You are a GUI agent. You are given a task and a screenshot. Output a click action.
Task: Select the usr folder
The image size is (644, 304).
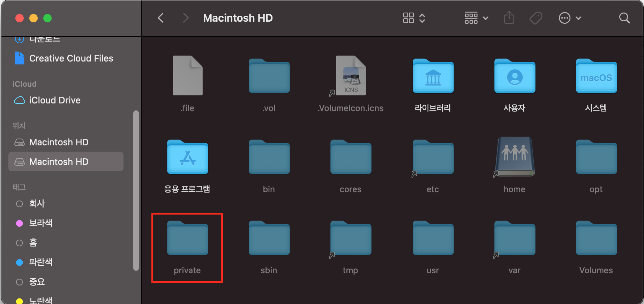433,238
